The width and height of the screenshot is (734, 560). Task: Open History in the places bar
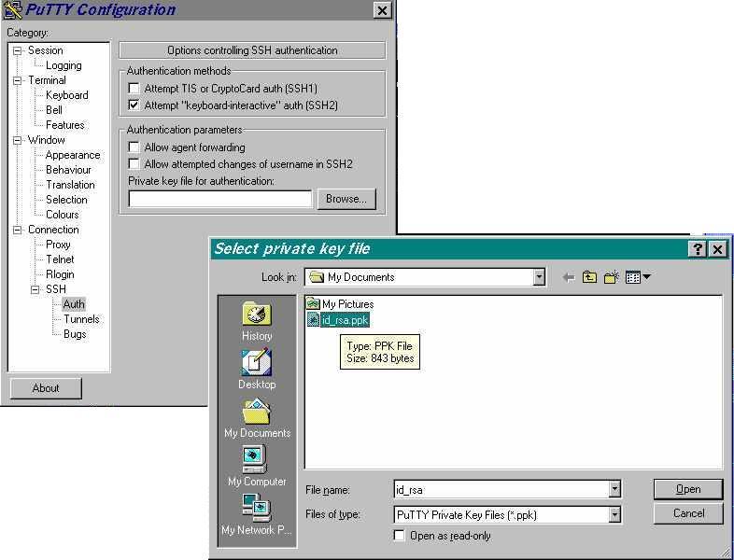(257, 321)
